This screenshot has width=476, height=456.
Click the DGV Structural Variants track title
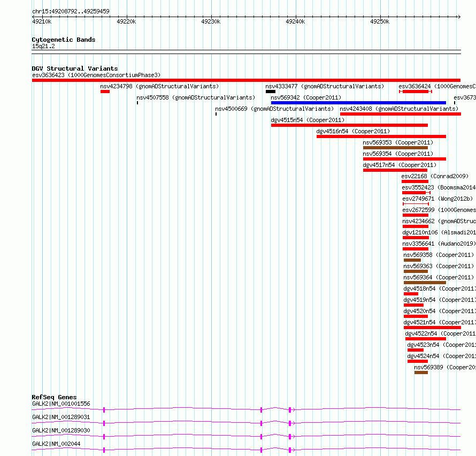(x=75, y=69)
